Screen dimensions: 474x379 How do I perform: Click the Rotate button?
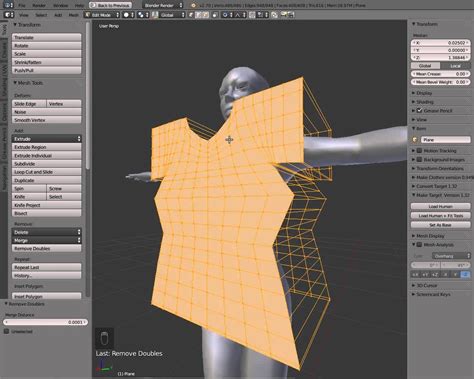tap(47, 46)
